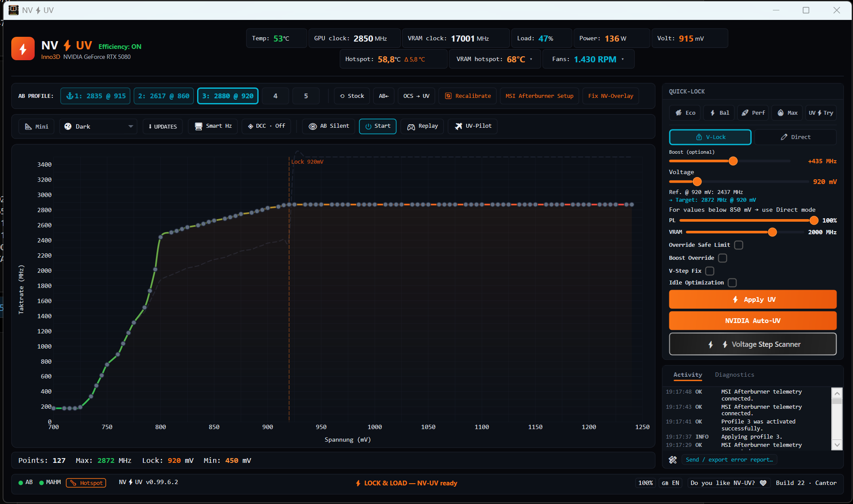Click the OCS → UV button
The width and height of the screenshot is (853, 504).
416,96
